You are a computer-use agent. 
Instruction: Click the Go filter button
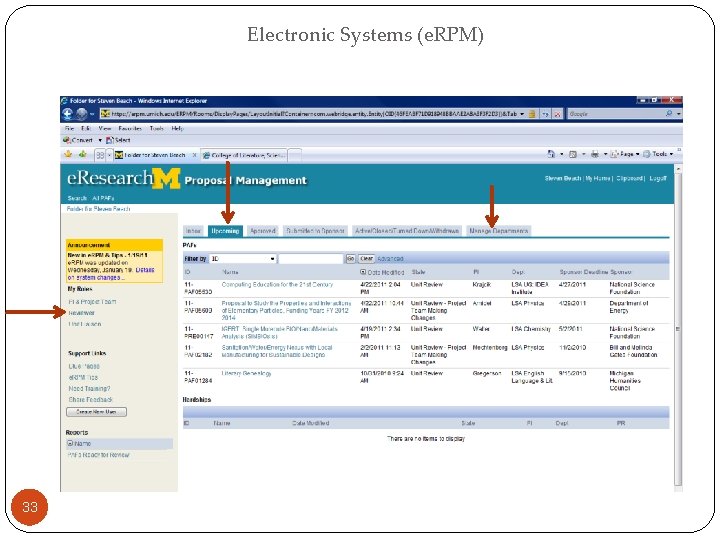350,259
